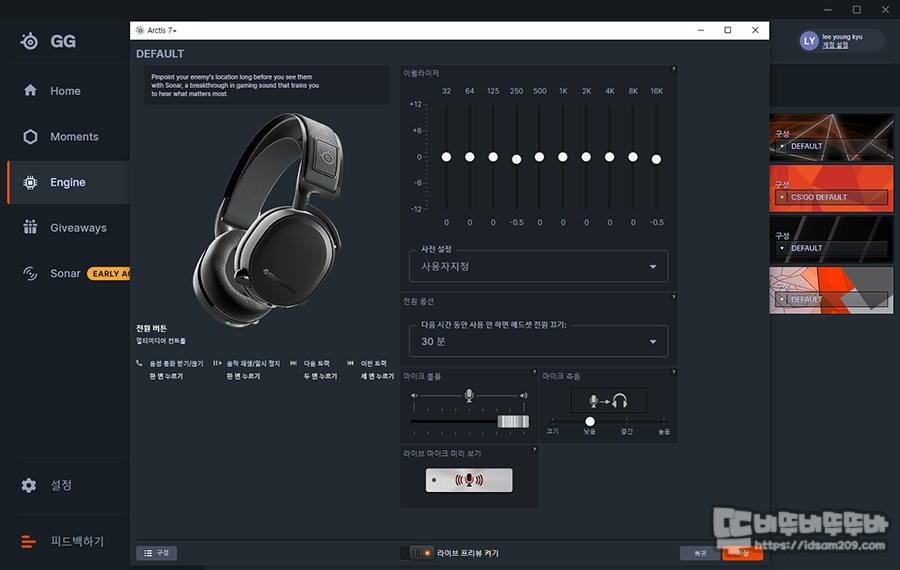Viewport: 900px width, 570px height.
Task: Click the microphone icon above volume slider
Action: (x=469, y=395)
